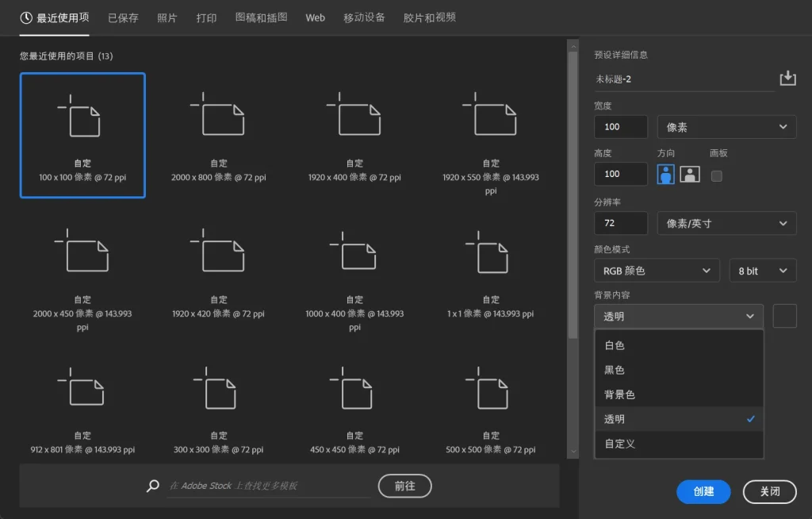Open the 1920 x 550 像素 template

point(491,133)
